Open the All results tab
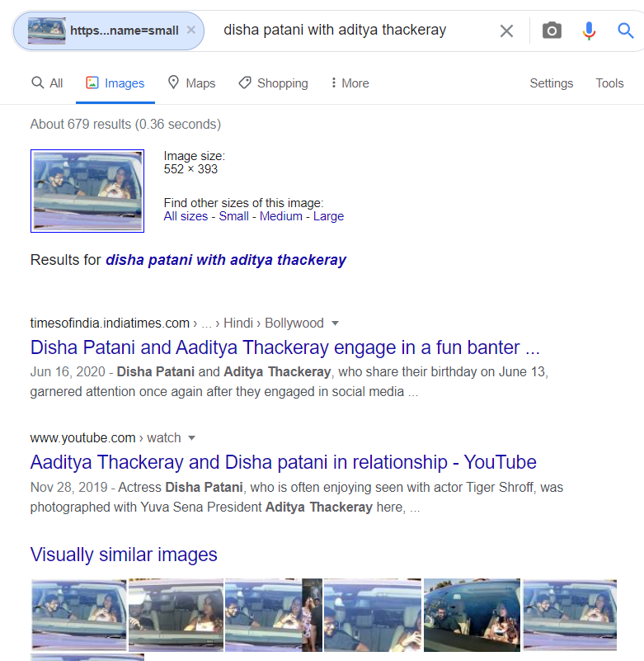Viewport: 644px width, 661px height. (47, 83)
